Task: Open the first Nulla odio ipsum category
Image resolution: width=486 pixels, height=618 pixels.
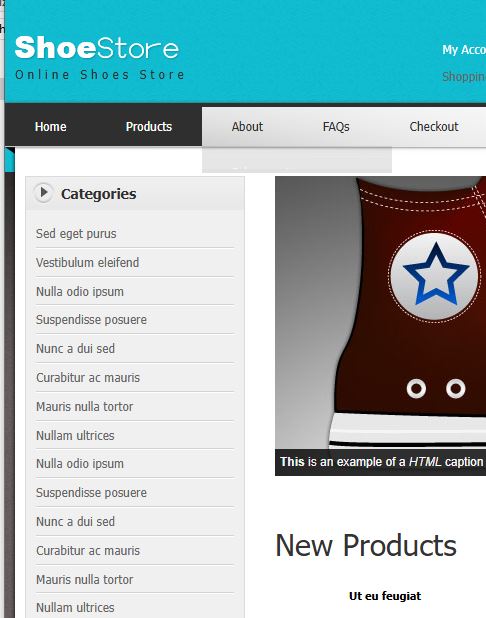Action: [x=80, y=292]
